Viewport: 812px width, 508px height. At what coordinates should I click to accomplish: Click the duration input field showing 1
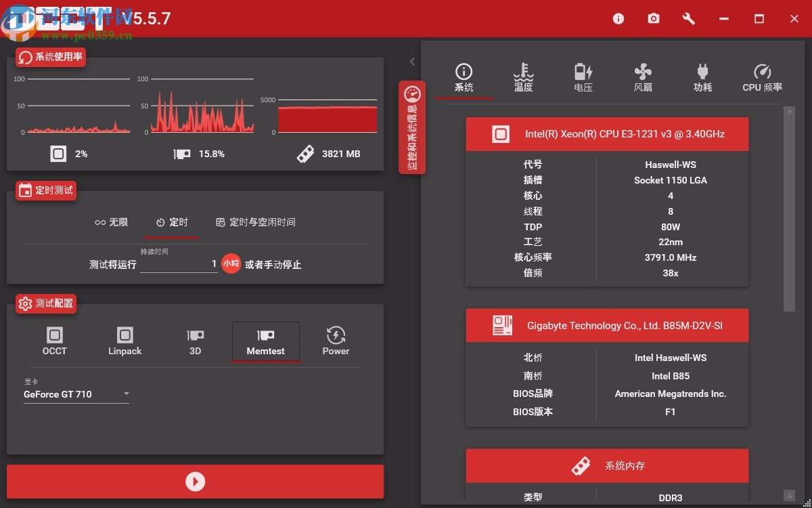[179, 264]
